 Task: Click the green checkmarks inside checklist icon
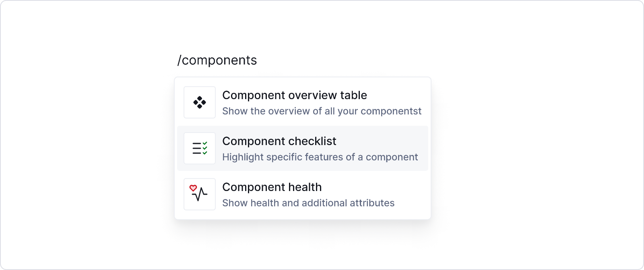205,148
